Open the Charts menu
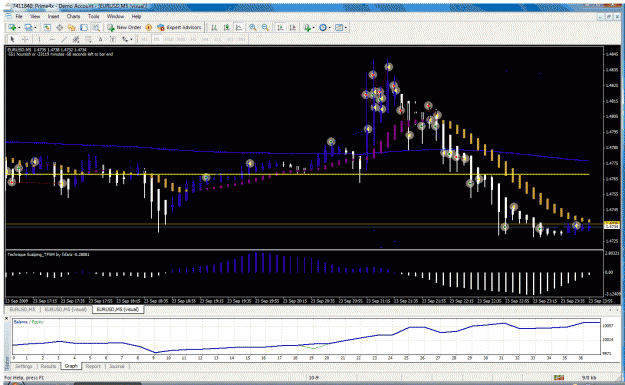625x385 pixels. tap(73, 16)
